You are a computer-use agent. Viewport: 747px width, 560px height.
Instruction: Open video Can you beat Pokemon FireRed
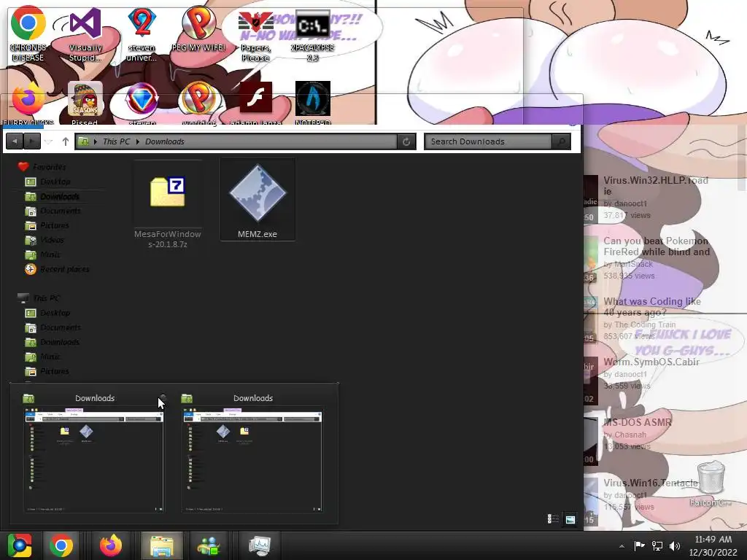(657, 246)
